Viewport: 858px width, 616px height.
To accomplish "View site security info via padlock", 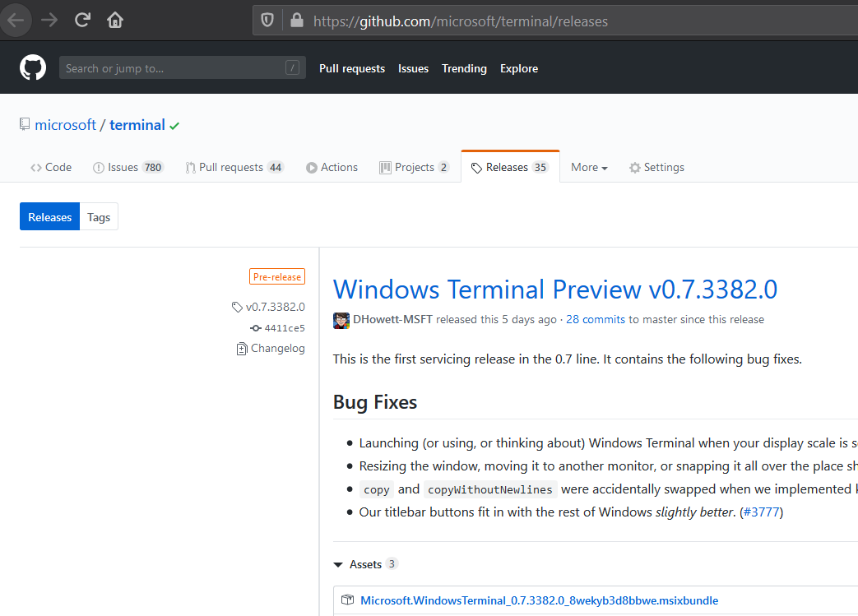I will pos(296,20).
